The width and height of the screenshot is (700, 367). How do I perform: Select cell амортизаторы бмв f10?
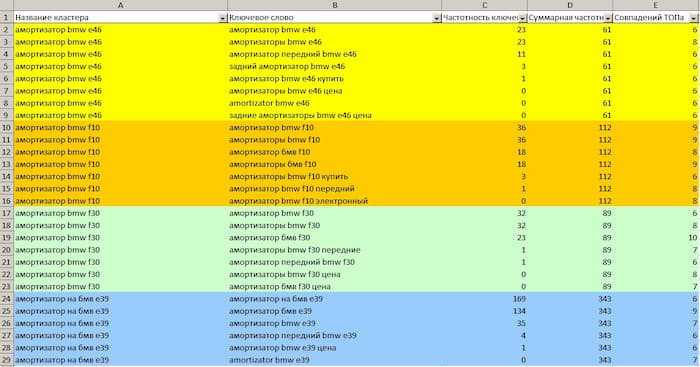[x=334, y=164]
